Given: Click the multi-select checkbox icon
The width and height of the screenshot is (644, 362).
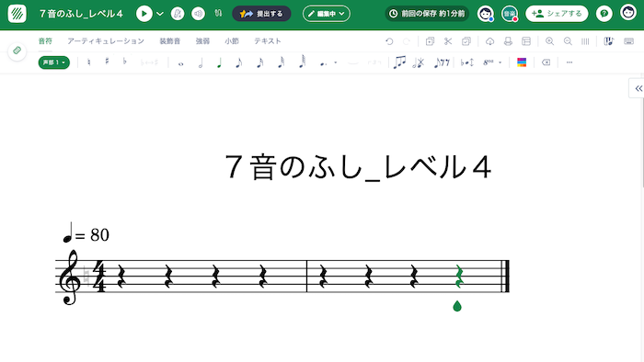Looking at the screenshot, I should [466, 41].
